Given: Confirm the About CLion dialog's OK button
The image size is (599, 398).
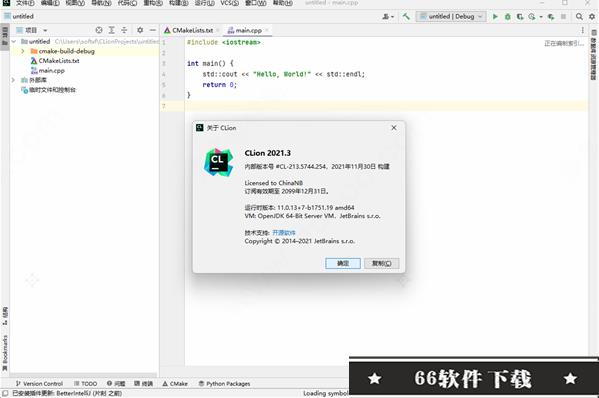Looking at the screenshot, I should coord(343,263).
